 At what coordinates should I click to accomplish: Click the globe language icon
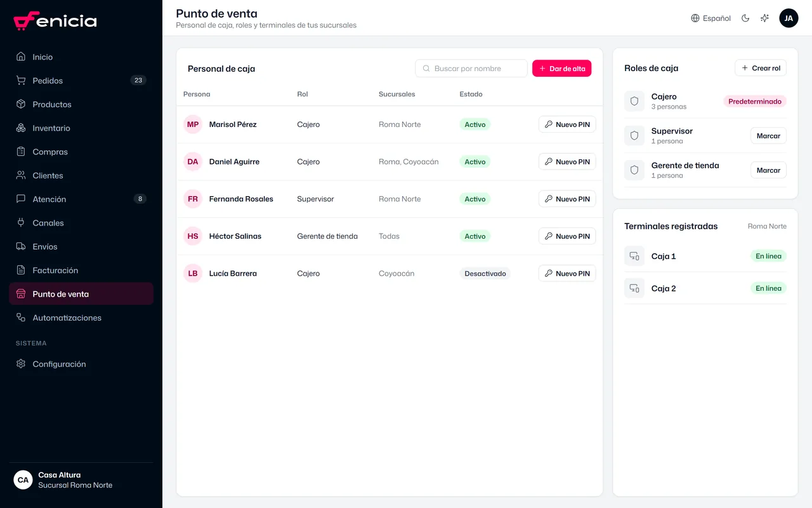[695, 18]
